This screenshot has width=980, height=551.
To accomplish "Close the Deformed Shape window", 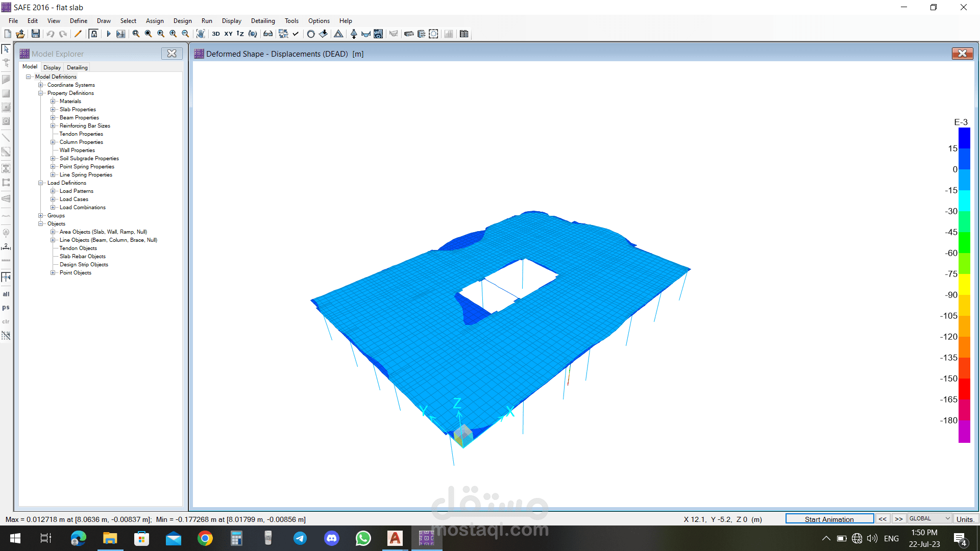I will tap(962, 54).
